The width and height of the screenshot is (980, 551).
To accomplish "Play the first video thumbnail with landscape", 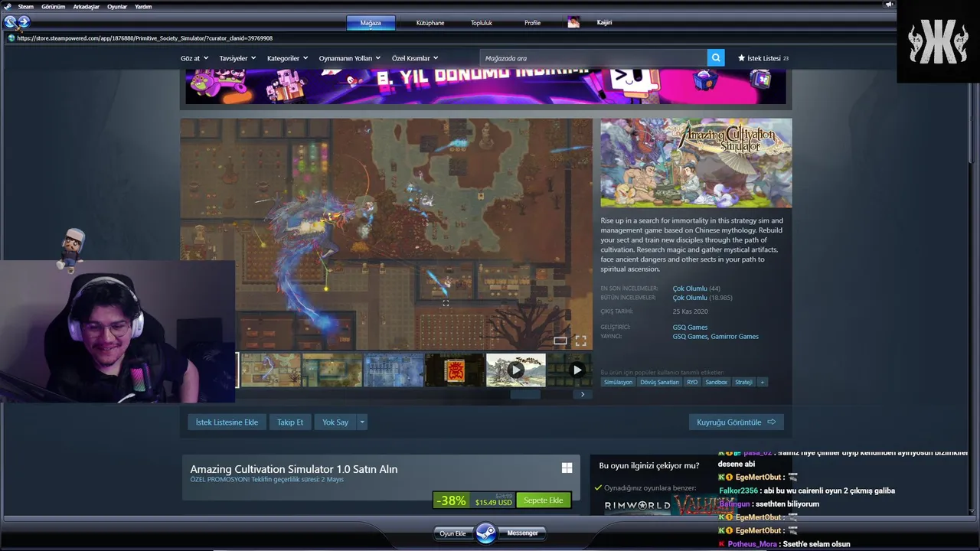I will (x=516, y=370).
